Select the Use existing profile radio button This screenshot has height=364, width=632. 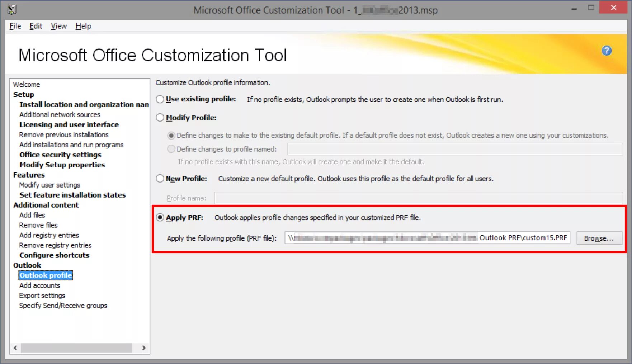(160, 99)
